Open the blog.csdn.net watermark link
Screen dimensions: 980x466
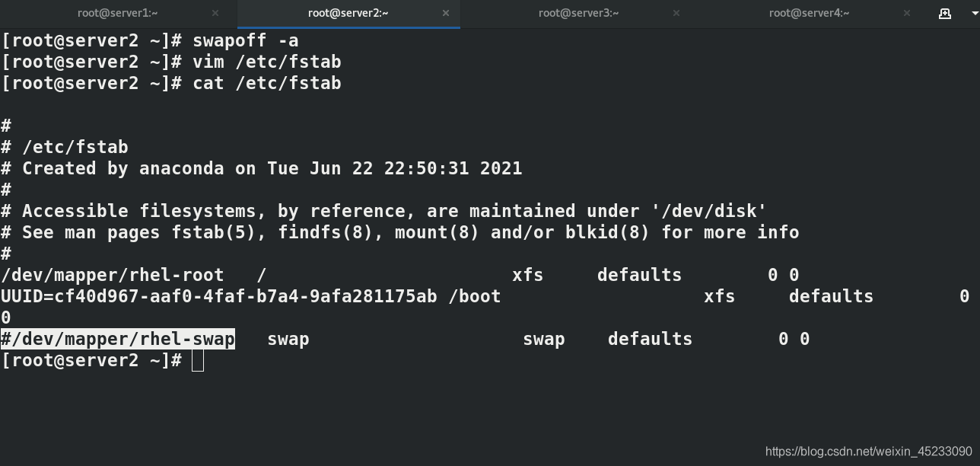point(869,451)
